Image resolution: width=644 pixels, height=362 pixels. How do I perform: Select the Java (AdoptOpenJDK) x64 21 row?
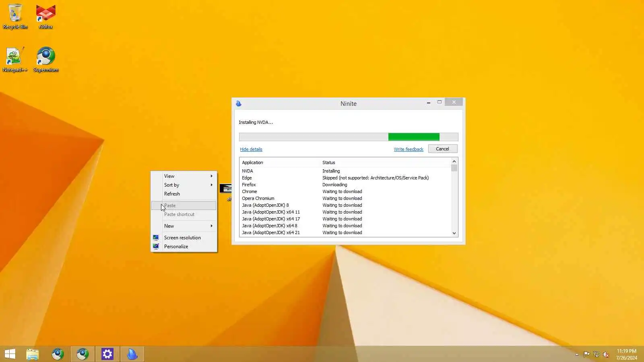(x=345, y=232)
